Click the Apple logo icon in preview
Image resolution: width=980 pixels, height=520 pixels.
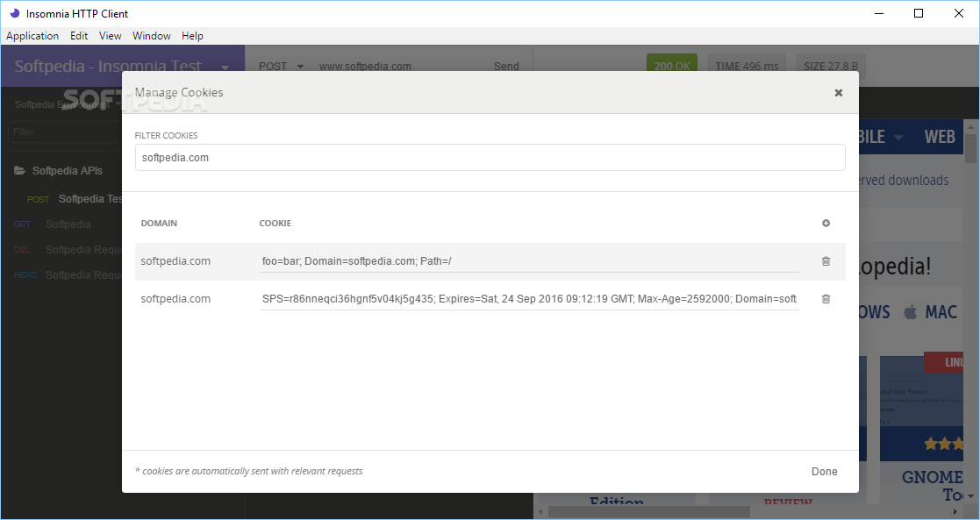[x=911, y=311]
